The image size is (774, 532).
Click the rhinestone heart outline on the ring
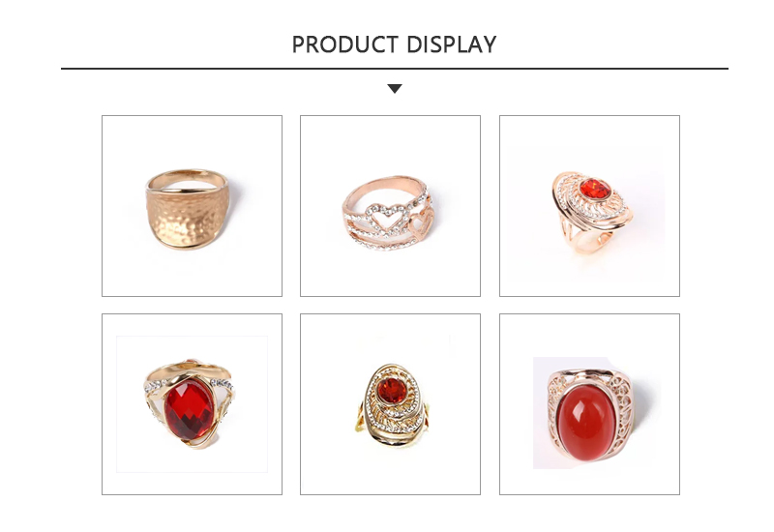pyautogui.click(x=386, y=219)
